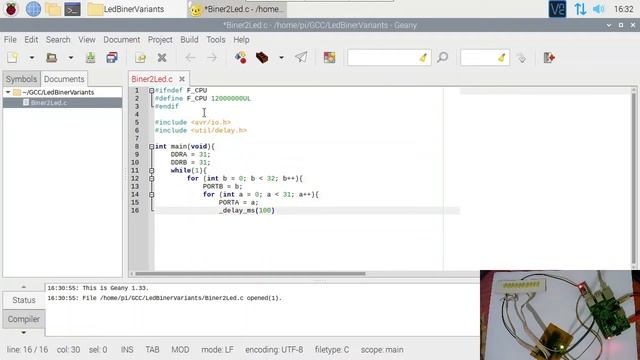
Task: Launch the web browser globe icon
Action: pyautogui.click(x=33, y=9)
